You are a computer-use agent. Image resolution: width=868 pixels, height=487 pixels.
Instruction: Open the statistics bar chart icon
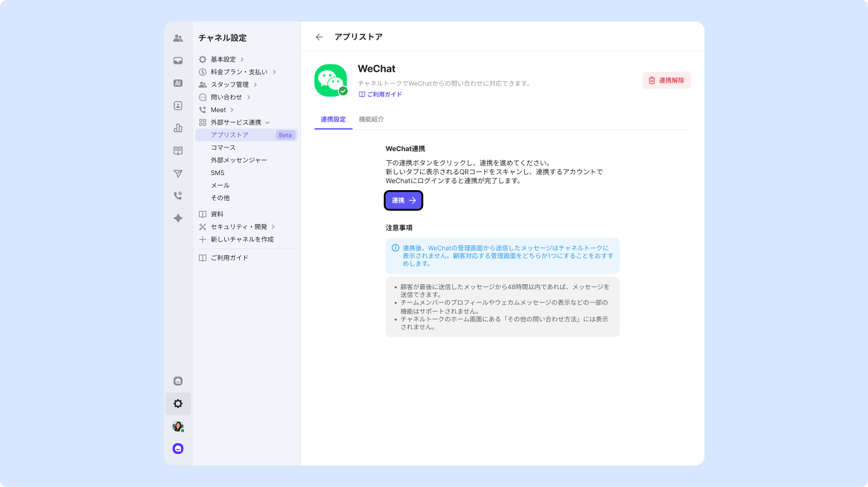[x=178, y=128]
